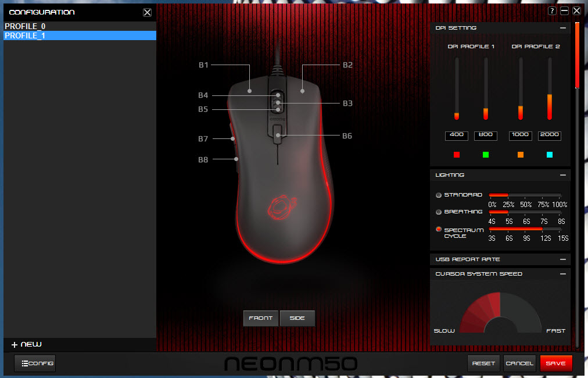Reset settings with RESET button

[484, 363]
